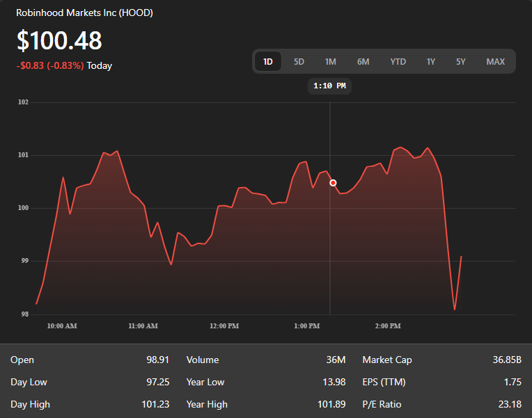Select the 1D time range tab
532x418 pixels.
[x=268, y=61]
